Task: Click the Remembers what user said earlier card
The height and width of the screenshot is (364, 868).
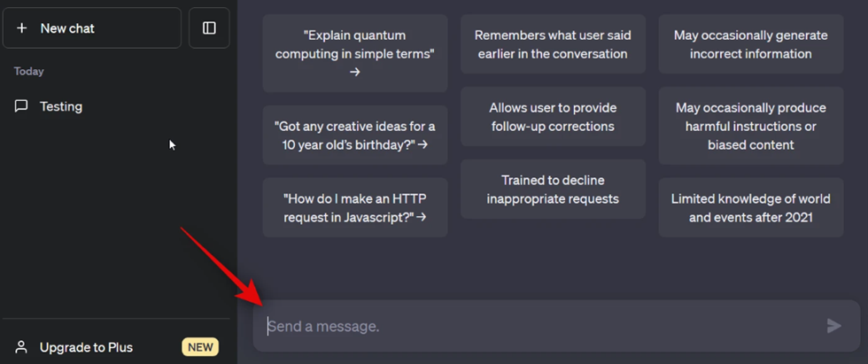Action: [553, 44]
